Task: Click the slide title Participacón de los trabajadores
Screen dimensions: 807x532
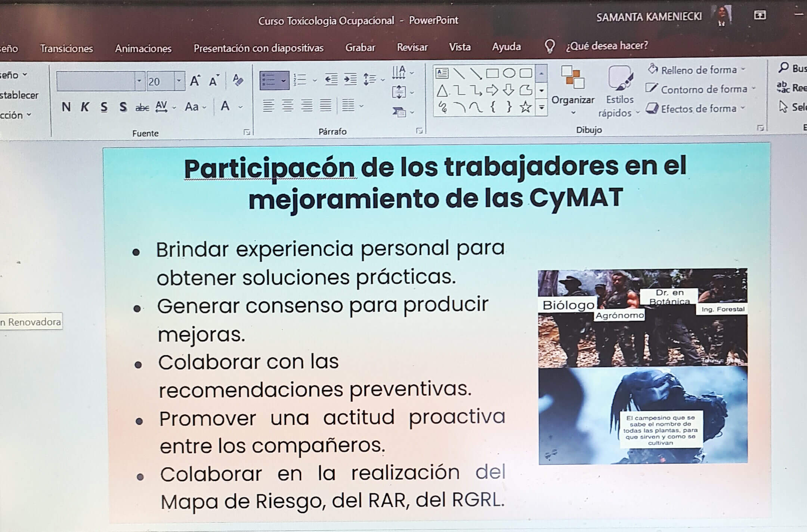Action: pyautogui.click(x=435, y=183)
